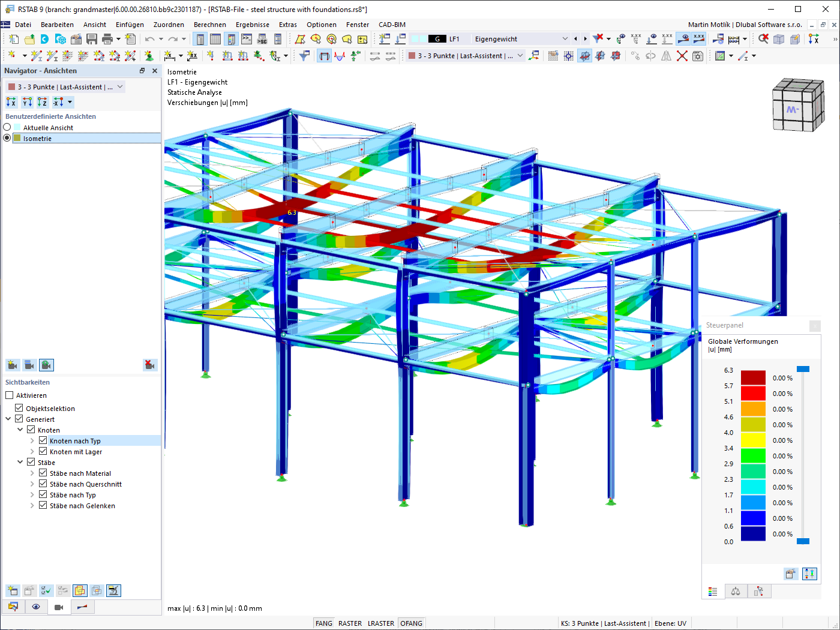The image size is (840, 630).
Task: Open the CAD-BIM menu
Action: click(x=392, y=25)
